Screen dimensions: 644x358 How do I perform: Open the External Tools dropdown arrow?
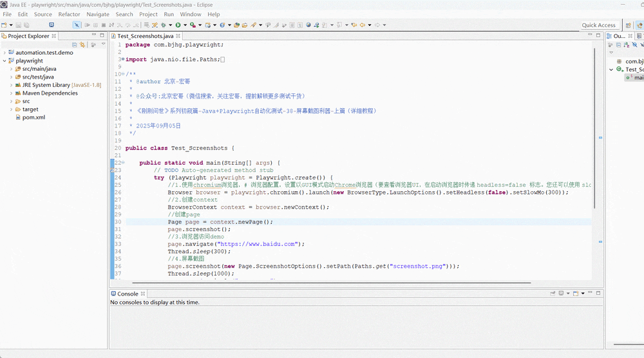[x=200, y=25]
